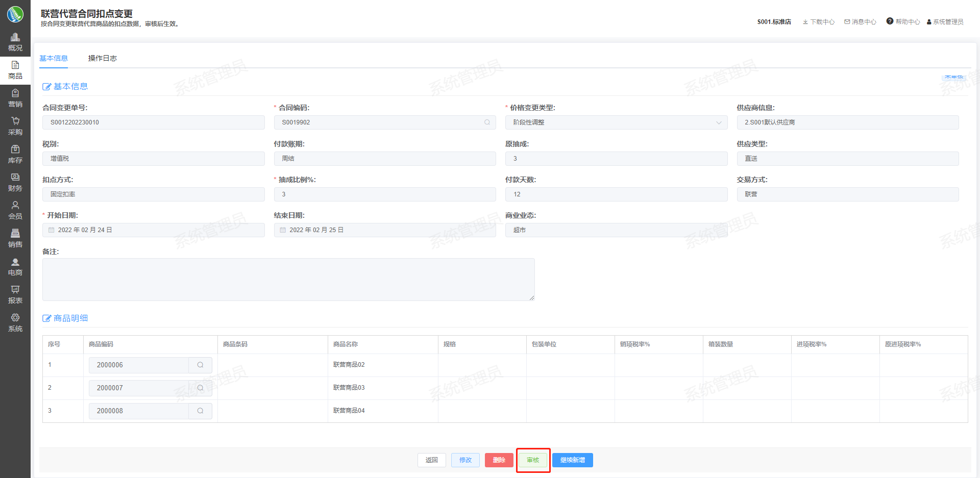Open the 系统 system settings sidebar section
The image size is (980, 478).
click(x=15, y=323)
